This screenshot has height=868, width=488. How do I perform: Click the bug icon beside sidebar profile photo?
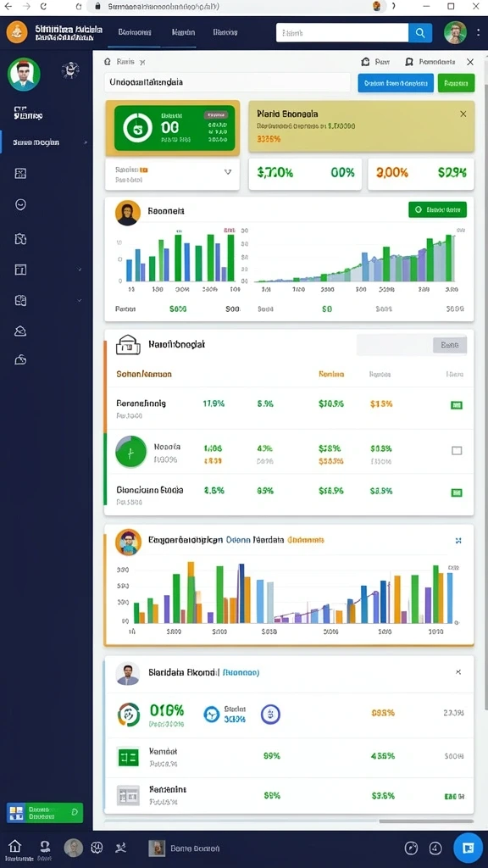(70, 70)
